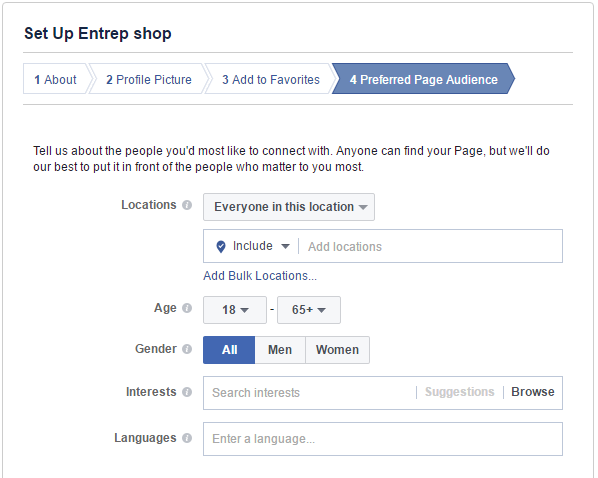Switch to the 2 Profile Picture step
598x478 pixels.
tap(149, 79)
